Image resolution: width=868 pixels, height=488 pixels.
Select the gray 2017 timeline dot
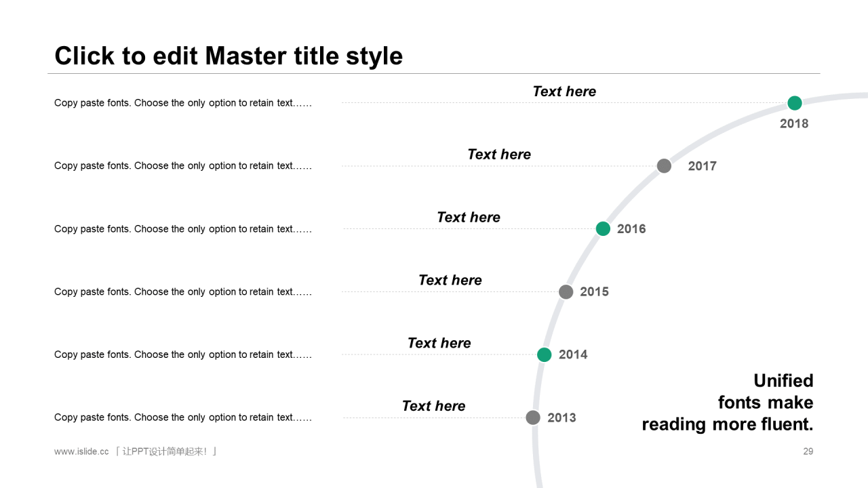pyautogui.click(x=665, y=166)
